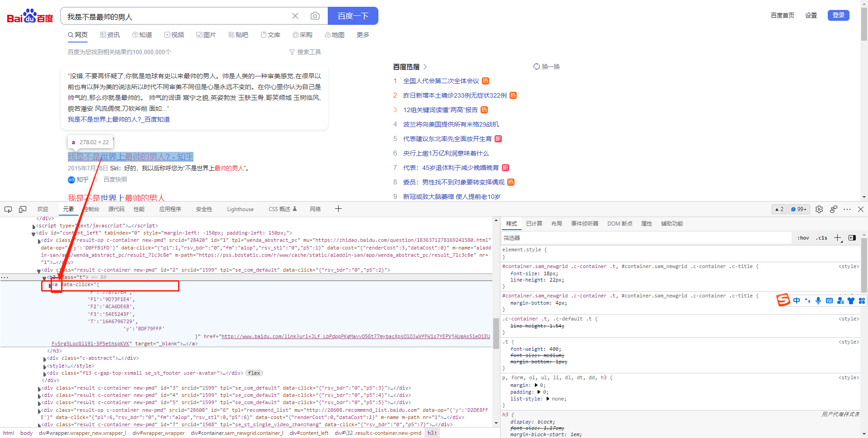Open the 更多 search category menu
The height and width of the screenshot is (438, 868).
(363, 35)
